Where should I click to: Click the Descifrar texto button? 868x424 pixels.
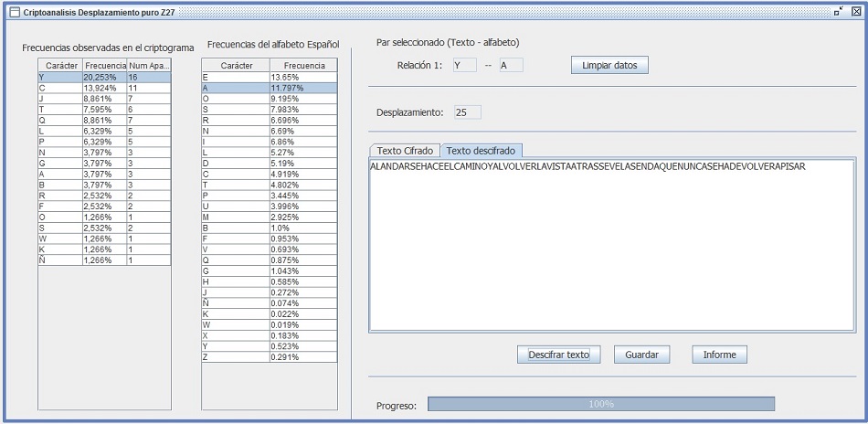559,355
